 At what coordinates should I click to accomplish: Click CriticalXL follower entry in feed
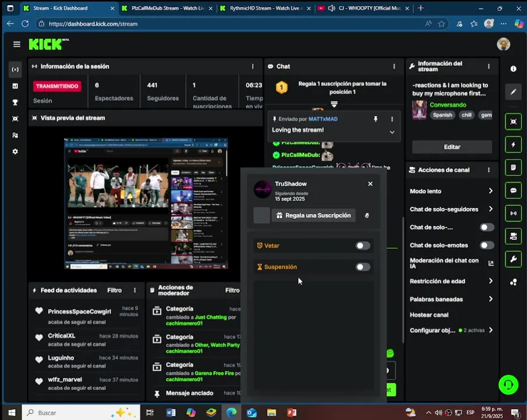(87, 339)
